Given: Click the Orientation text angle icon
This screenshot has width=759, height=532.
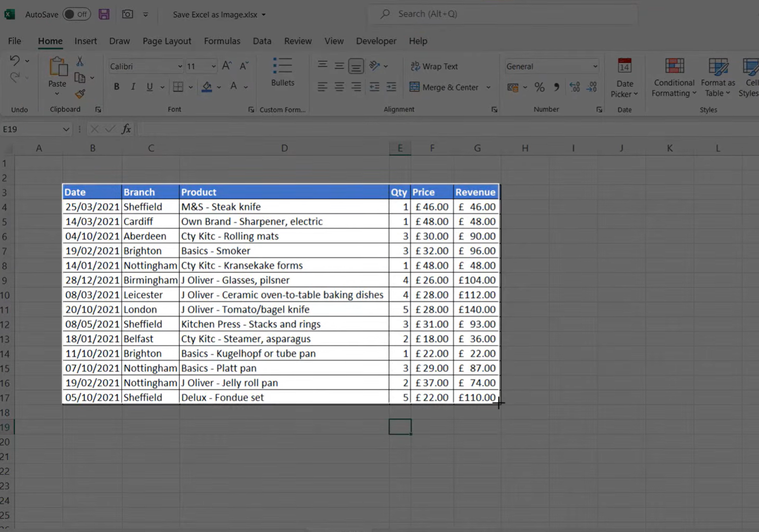Looking at the screenshot, I should click(x=374, y=65).
